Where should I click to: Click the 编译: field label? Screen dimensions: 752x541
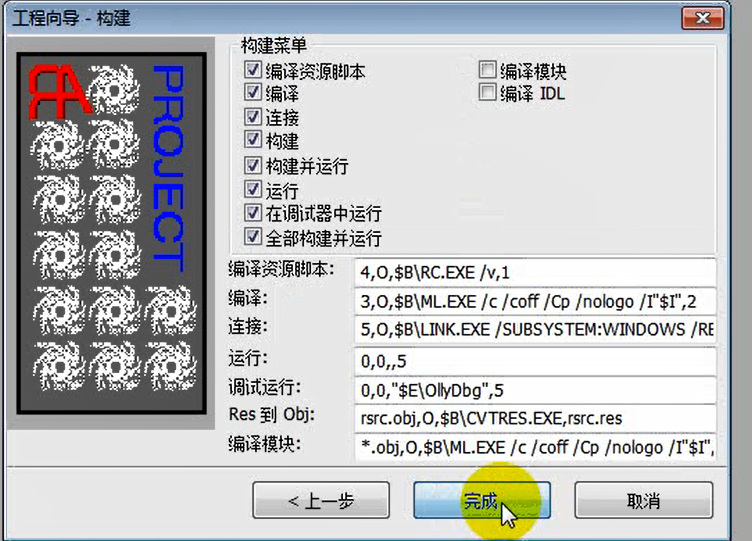[x=248, y=298]
